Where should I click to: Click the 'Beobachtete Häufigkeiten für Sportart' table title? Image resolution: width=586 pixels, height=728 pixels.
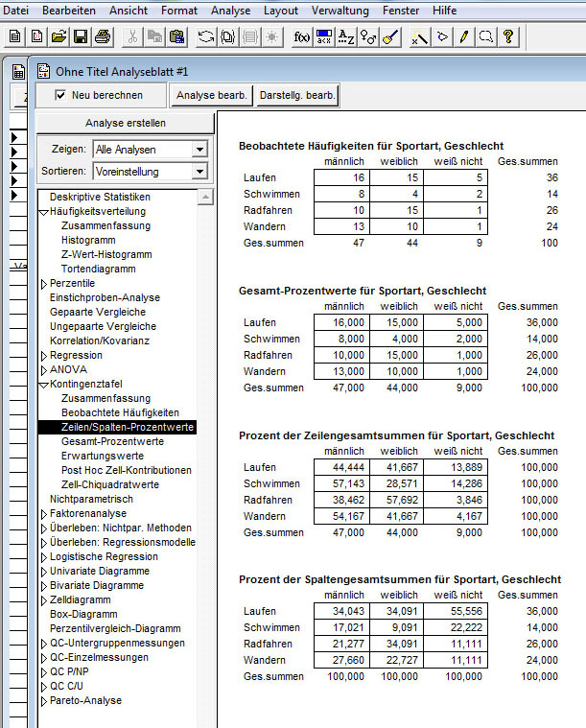tap(371, 146)
